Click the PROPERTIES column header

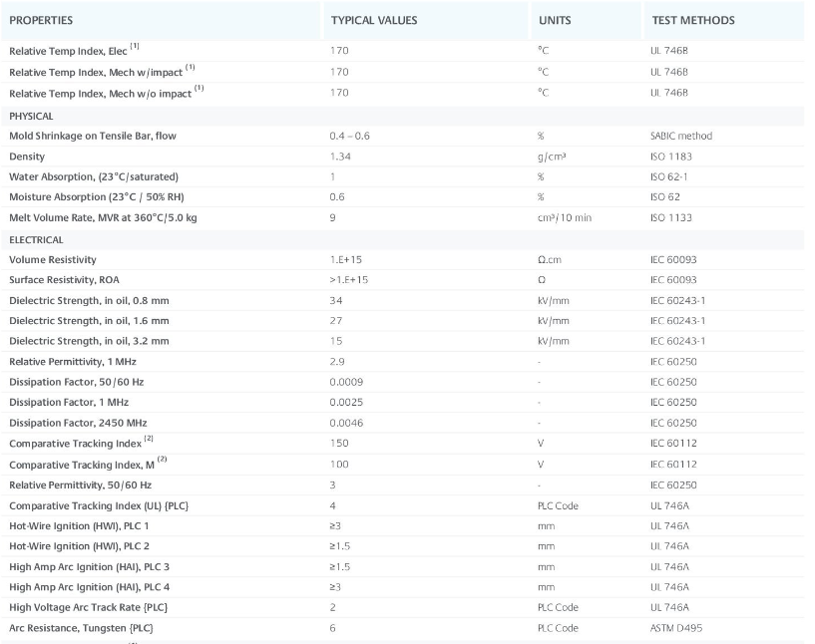point(41,20)
